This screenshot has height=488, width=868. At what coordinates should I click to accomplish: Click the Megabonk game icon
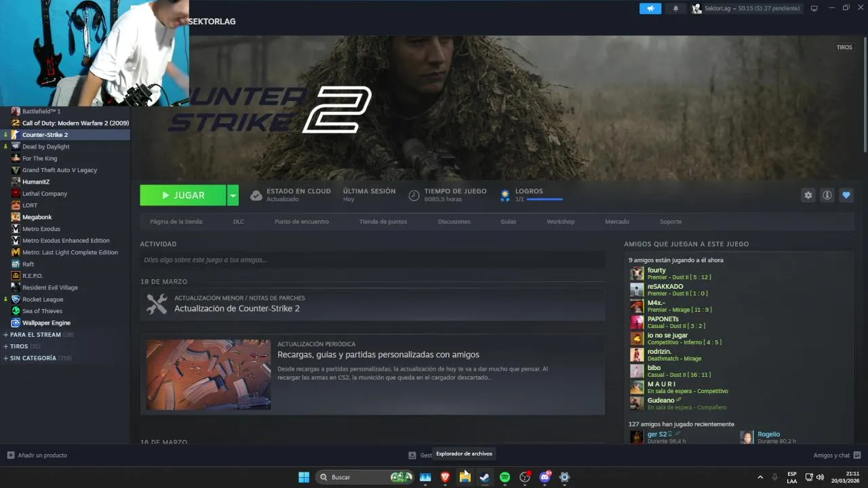pos(16,217)
